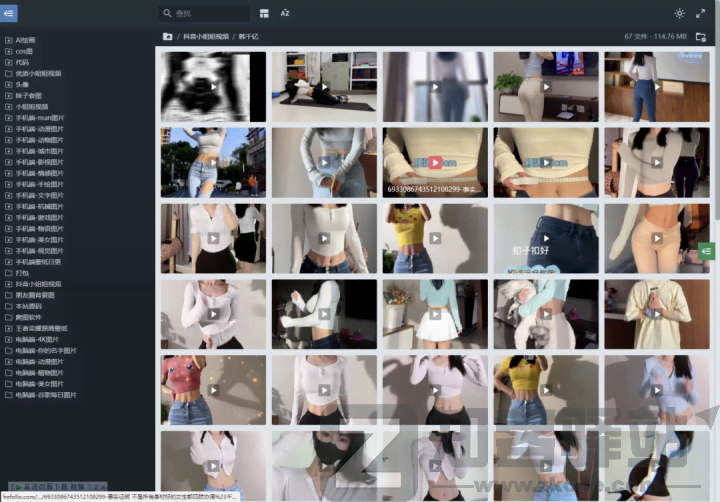720x502 pixels.
Task: Focus the 查找 search input field
Action: [210, 14]
